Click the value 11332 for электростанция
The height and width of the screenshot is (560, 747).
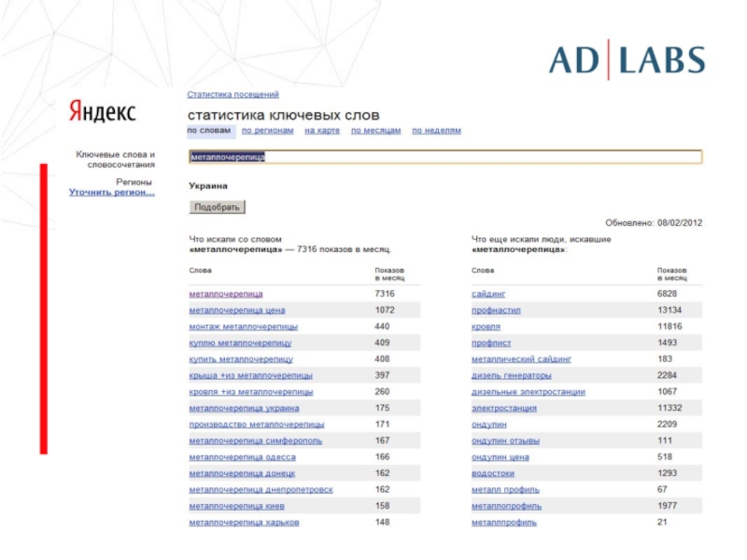tap(669, 408)
